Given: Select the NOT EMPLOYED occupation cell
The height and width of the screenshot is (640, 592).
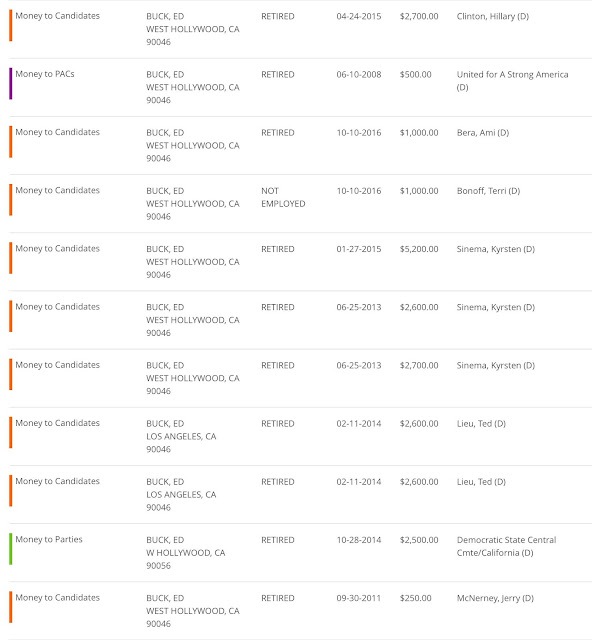Looking at the screenshot, I should pyautogui.click(x=283, y=197).
